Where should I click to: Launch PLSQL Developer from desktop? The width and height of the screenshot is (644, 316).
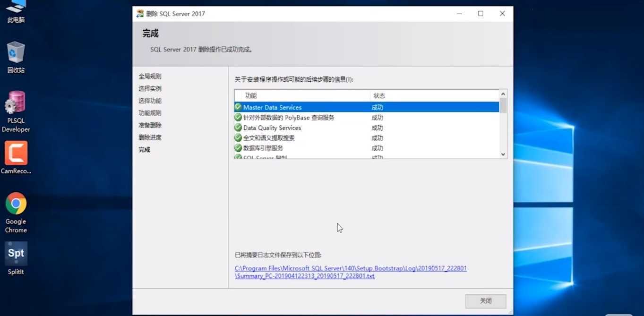pos(16,112)
